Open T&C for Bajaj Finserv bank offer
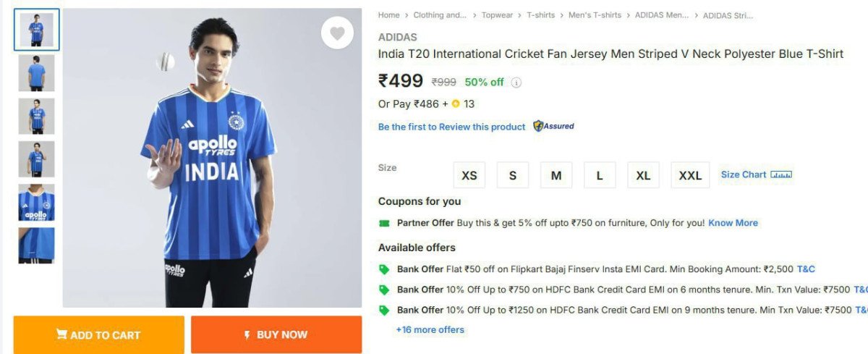Screen dimensions: 868x354 [x=806, y=269]
